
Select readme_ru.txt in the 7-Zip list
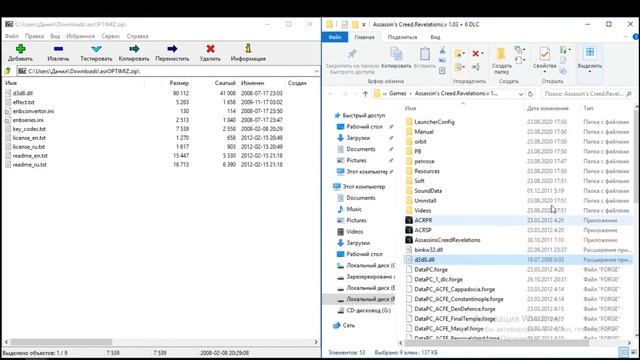[x=29, y=164]
